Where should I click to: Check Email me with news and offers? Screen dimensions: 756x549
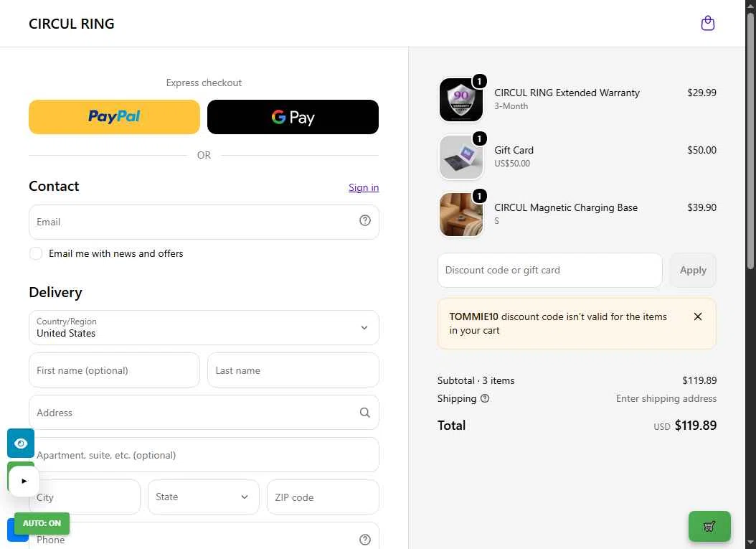point(36,254)
